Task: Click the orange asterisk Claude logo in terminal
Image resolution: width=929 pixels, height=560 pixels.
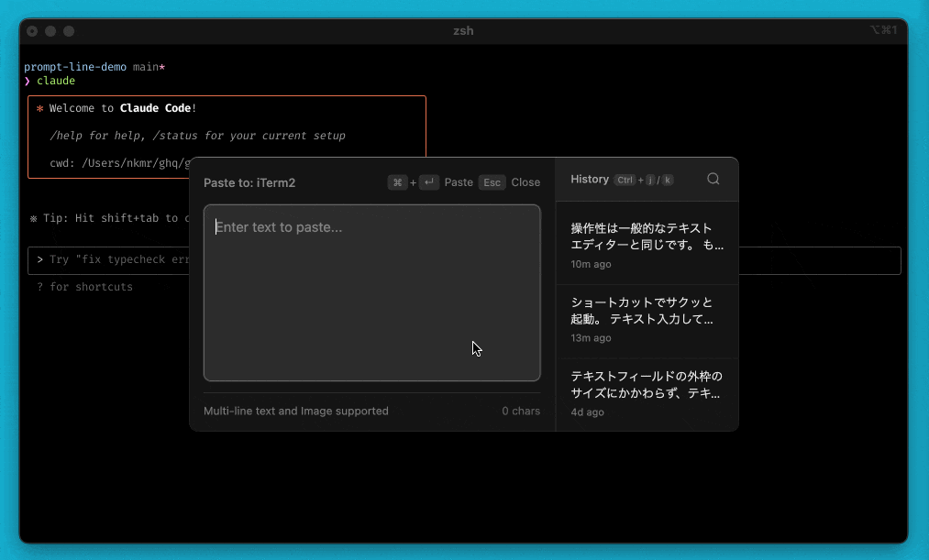Action: coord(39,108)
